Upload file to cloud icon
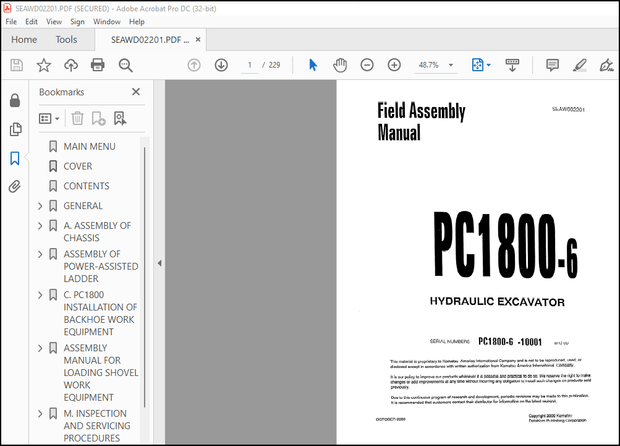Image resolution: width=620 pixels, height=446 pixels. pos(71,65)
